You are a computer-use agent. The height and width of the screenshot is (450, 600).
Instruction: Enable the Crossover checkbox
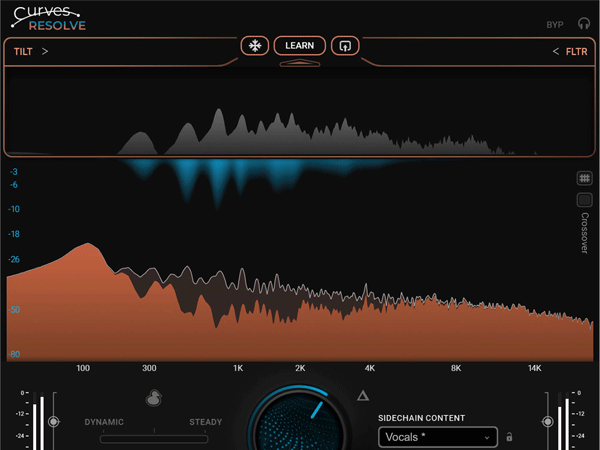(585, 200)
